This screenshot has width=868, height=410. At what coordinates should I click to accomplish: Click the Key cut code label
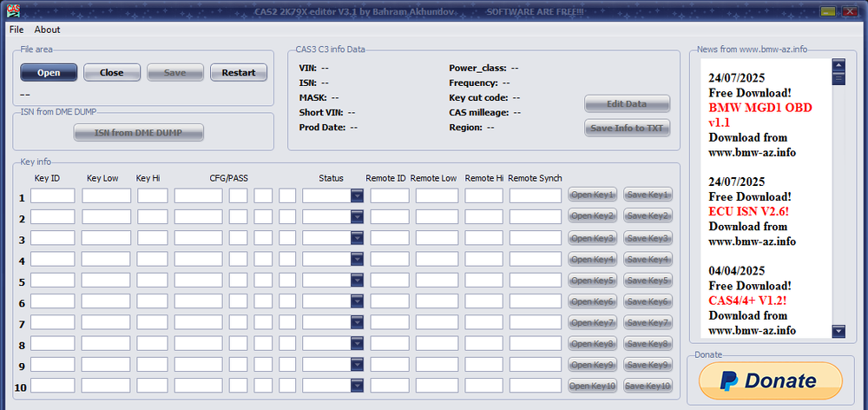click(479, 98)
